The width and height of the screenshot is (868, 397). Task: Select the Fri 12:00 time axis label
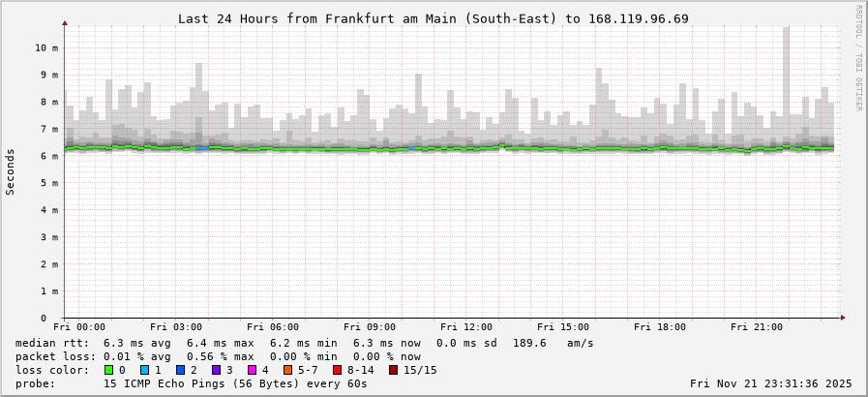pyautogui.click(x=466, y=327)
